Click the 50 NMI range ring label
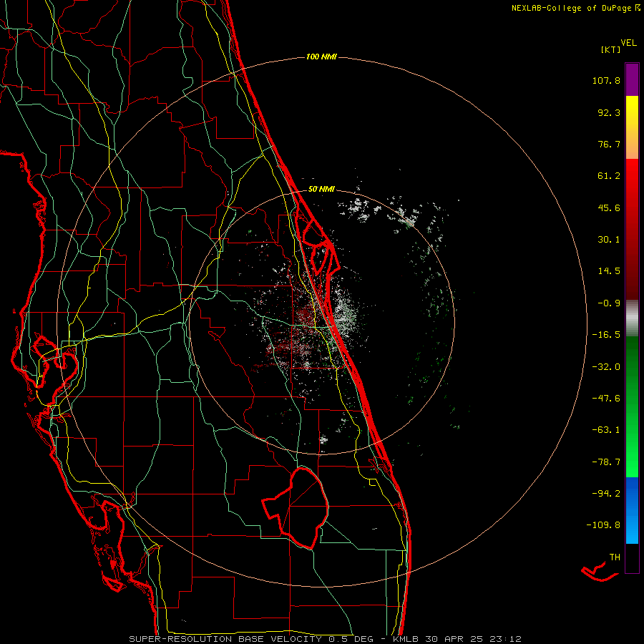The height and width of the screenshot is (644, 644). [321, 190]
